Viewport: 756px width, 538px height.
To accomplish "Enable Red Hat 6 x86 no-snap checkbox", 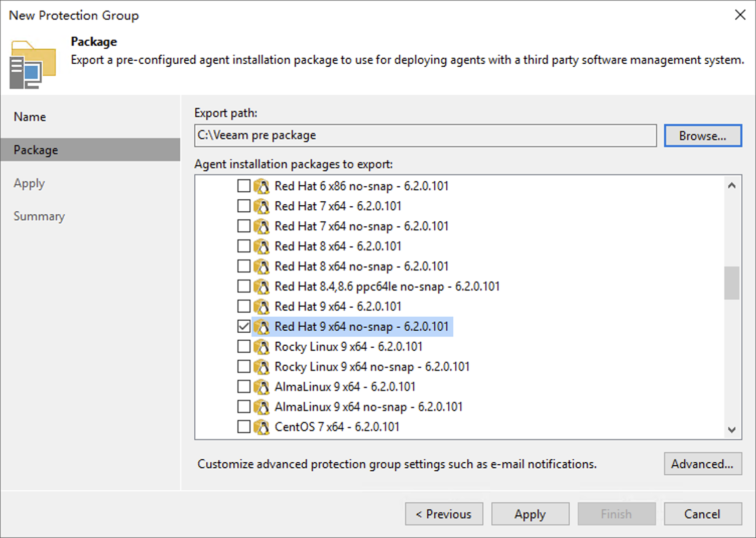I will pos(244,186).
